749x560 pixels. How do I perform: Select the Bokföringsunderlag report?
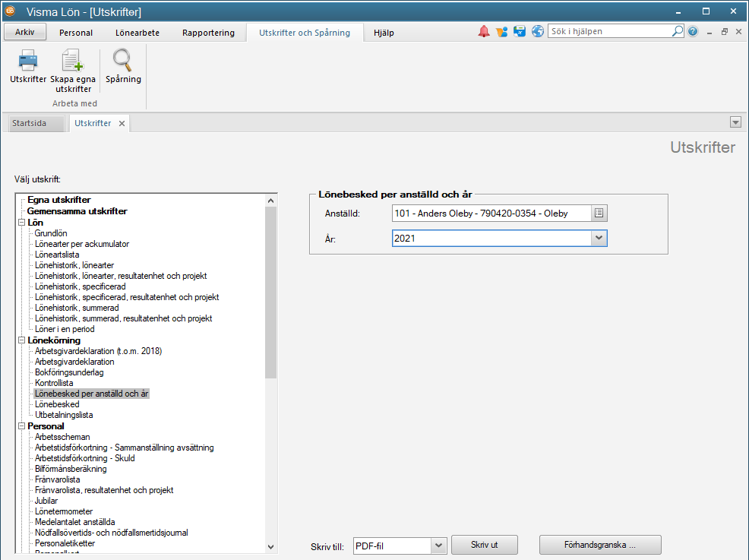[69, 372]
